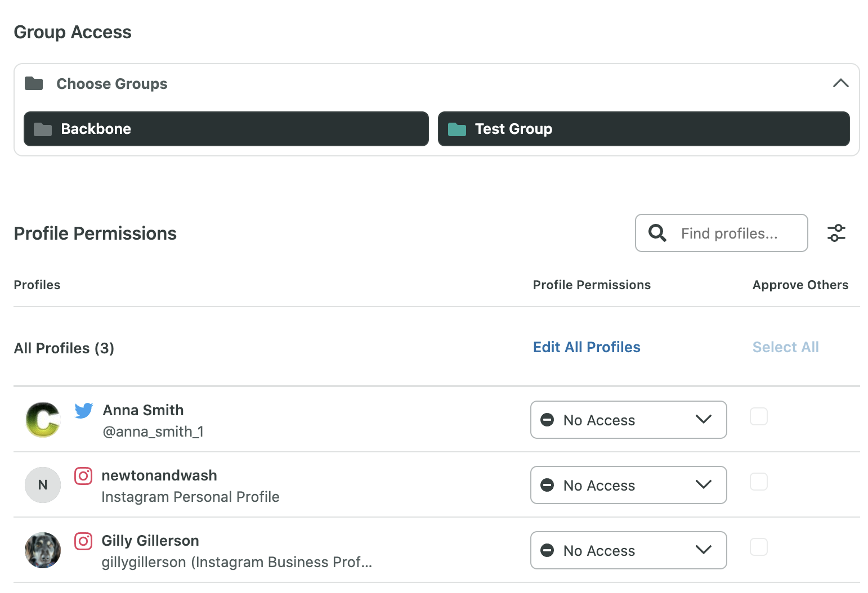Focus the Find profiles search field

point(722,233)
